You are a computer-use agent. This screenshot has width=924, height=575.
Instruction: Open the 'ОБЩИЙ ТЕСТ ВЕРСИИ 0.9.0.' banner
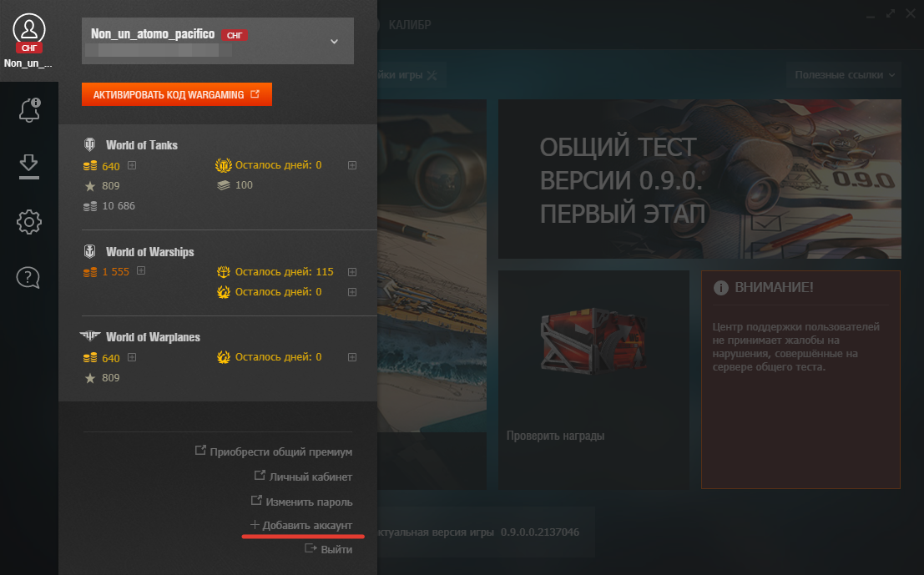click(699, 179)
